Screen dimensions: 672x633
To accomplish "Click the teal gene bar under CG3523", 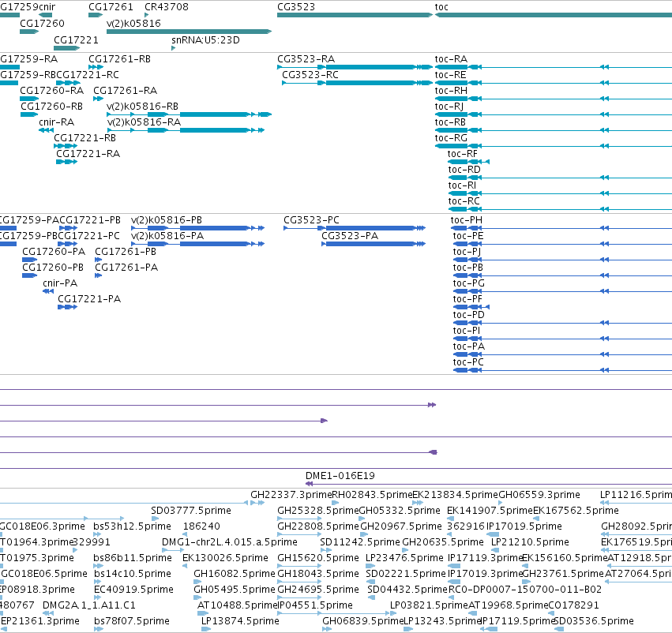I will coord(355,15).
